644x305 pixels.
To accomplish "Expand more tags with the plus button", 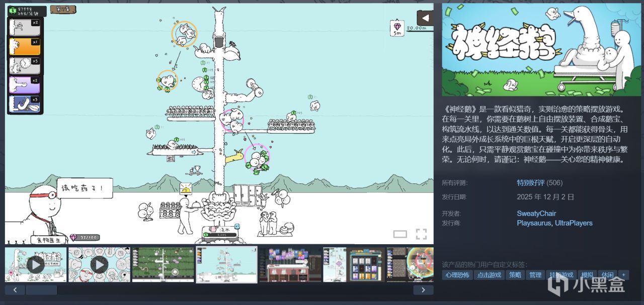I will point(623,275).
